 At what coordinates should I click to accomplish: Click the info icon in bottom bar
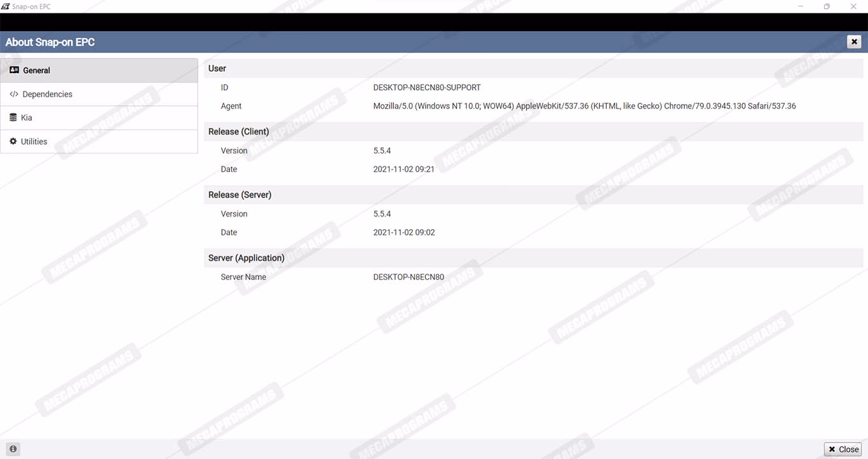[13, 449]
